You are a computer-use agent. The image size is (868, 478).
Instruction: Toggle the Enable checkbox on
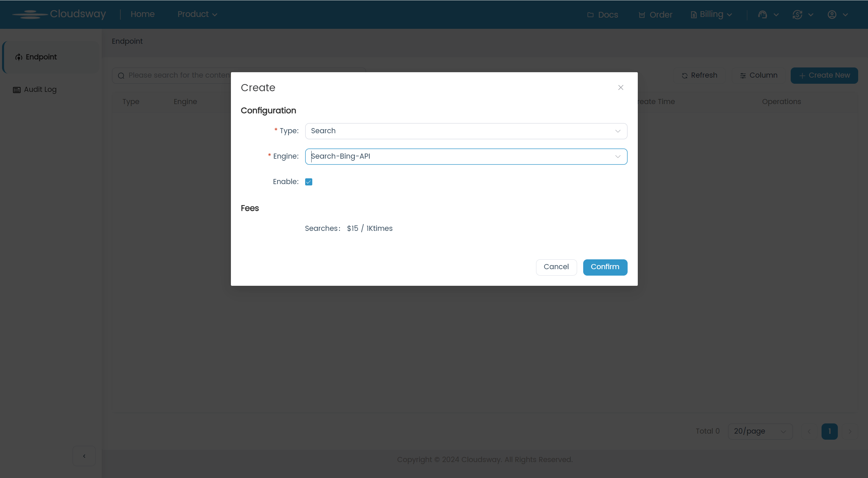point(308,182)
